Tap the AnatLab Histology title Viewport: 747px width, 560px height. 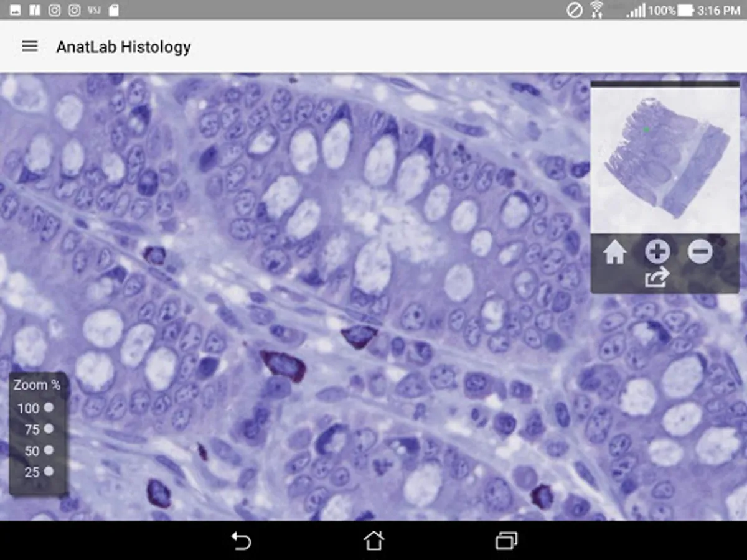coord(123,47)
